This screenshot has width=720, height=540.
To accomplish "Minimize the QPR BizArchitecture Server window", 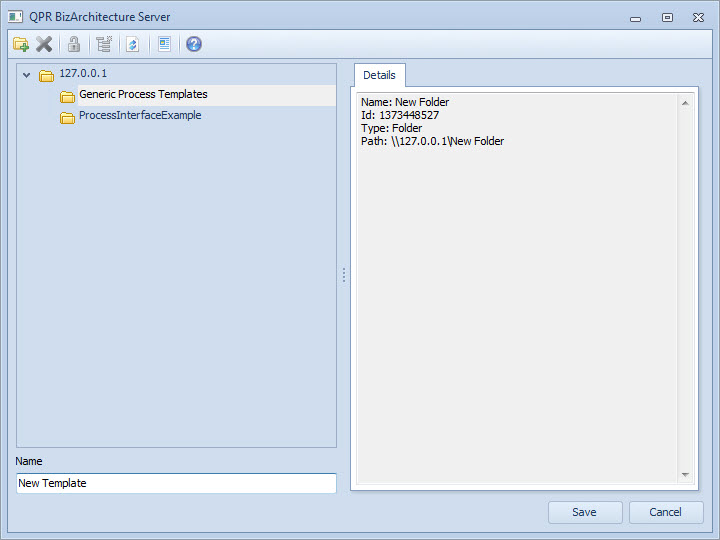I will (x=636, y=18).
